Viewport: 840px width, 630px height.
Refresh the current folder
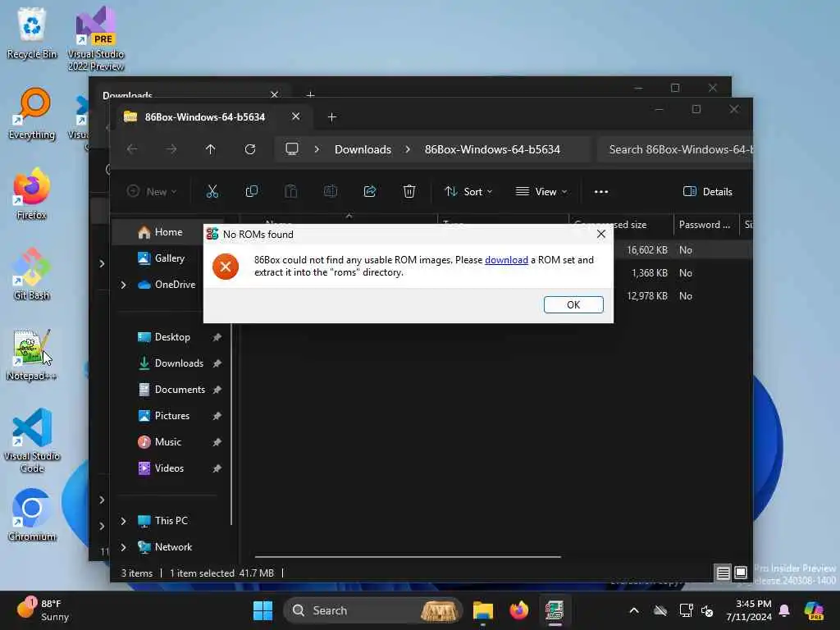(x=250, y=149)
